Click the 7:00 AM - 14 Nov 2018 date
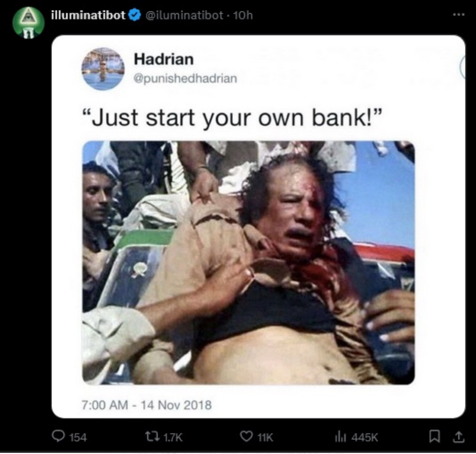476x454 pixels. coord(147,405)
